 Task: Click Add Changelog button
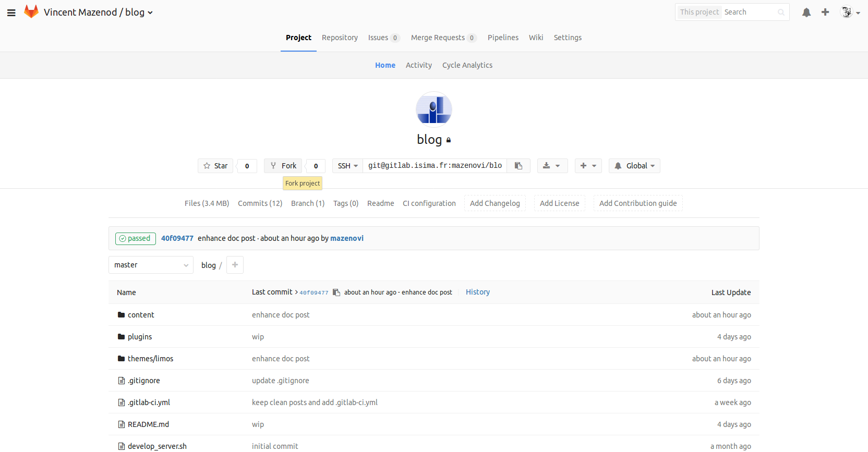pos(495,203)
